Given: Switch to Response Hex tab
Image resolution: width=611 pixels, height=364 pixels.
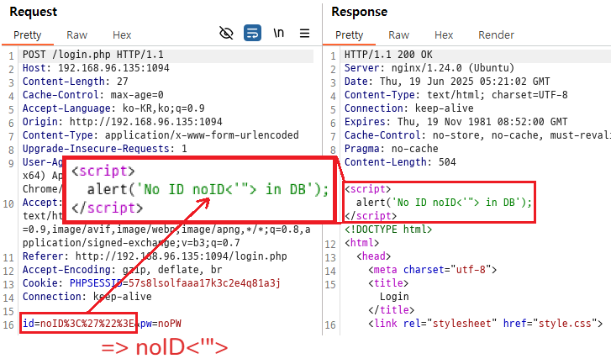Looking at the screenshot, I should pos(444,35).
